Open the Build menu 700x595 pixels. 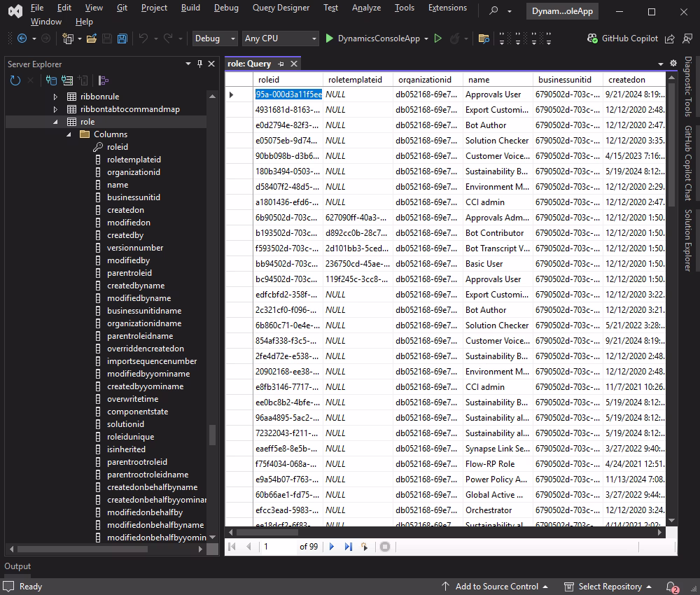point(190,8)
